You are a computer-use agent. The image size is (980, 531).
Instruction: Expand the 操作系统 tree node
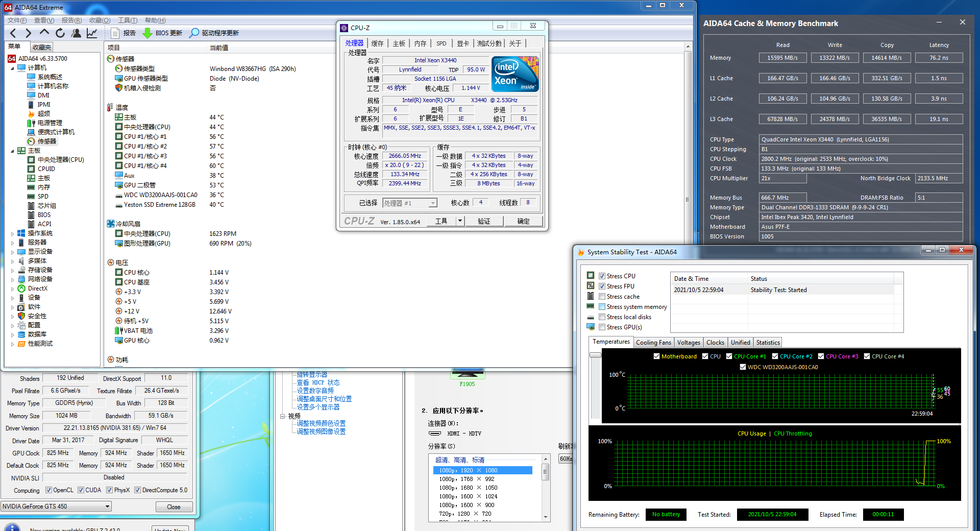[13, 233]
